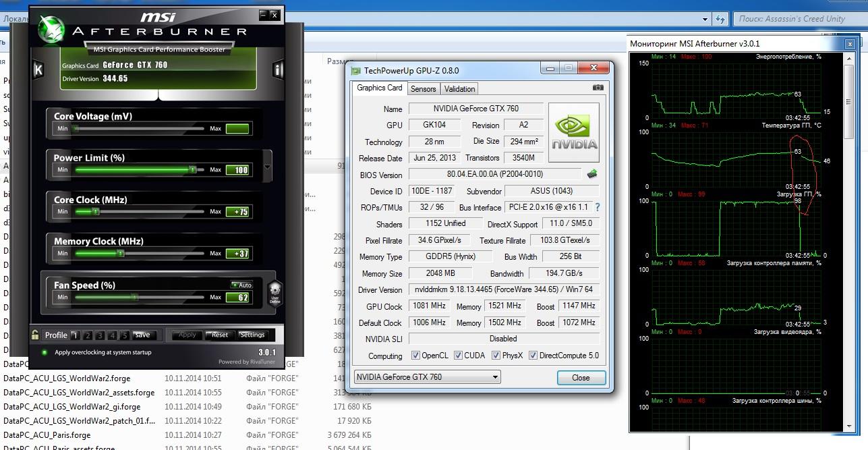Select Afterburner profile slot 4
The height and width of the screenshot is (450, 868).
112,335
